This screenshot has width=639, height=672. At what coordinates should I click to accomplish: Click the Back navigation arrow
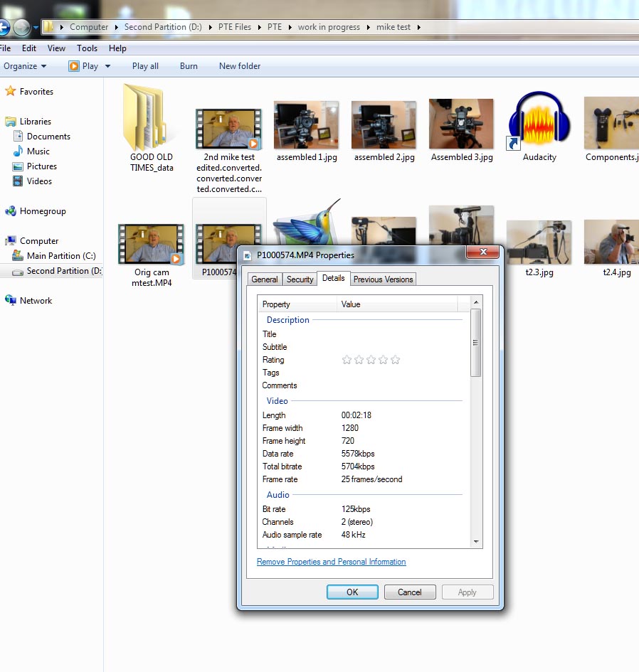(4, 28)
